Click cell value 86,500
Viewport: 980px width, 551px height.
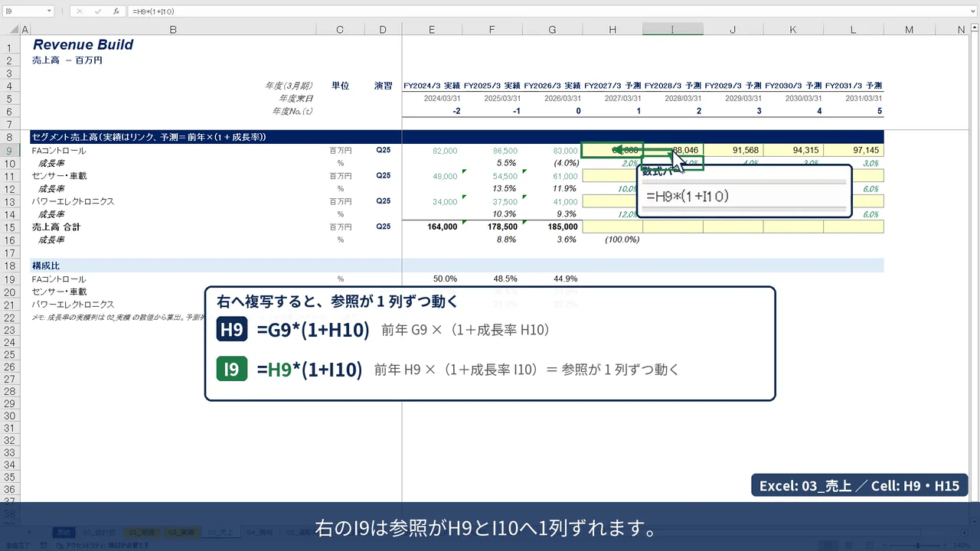click(505, 151)
